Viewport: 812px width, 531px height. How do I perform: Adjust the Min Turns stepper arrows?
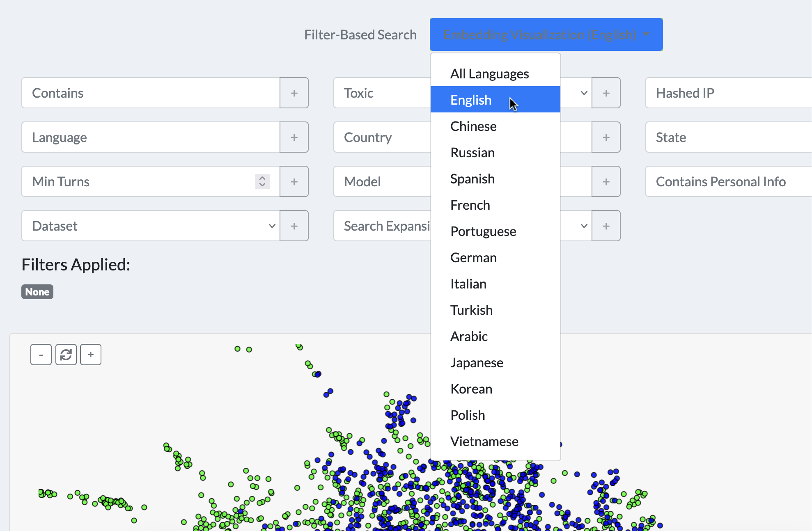click(x=262, y=181)
